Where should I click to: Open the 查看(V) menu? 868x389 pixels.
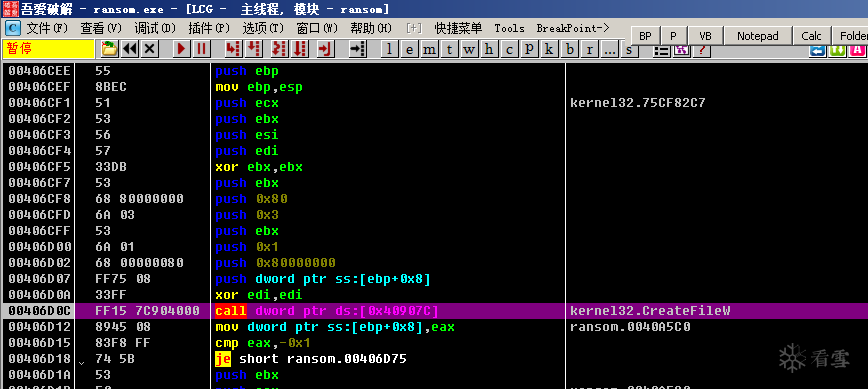coord(101,28)
